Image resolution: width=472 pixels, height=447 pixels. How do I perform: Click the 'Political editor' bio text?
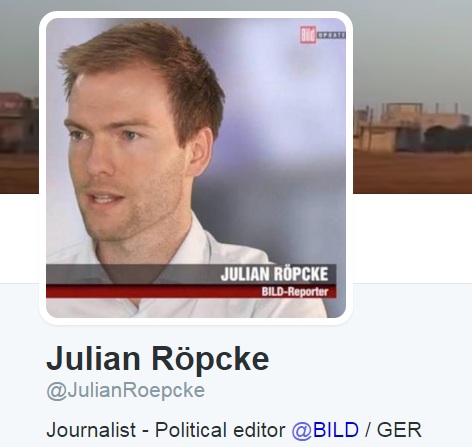(220, 430)
